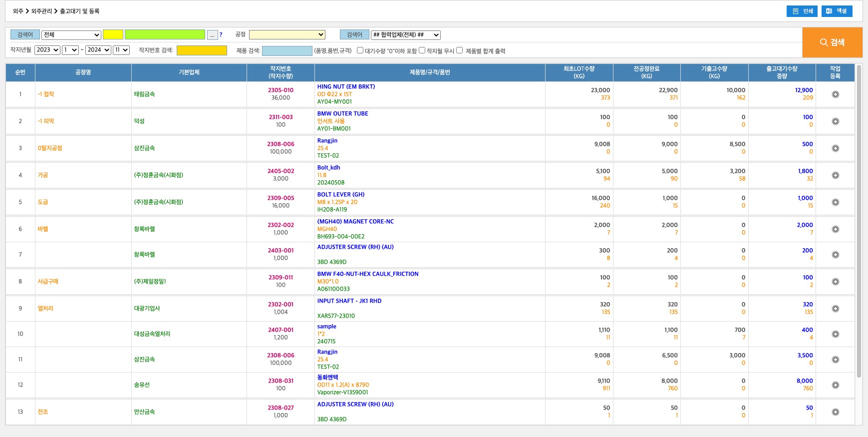The image size is (868, 437).
Task: Click register icon for BMW OUTER TUBE row
Action: point(835,121)
